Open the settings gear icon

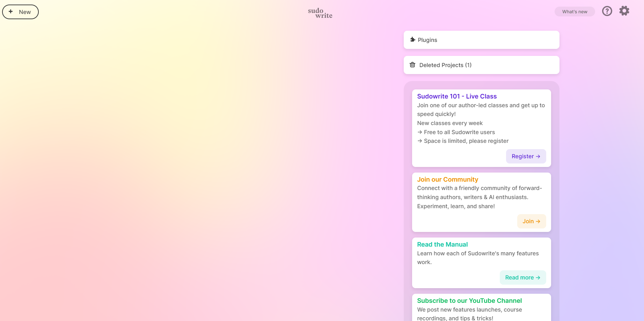tap(624, 11)
